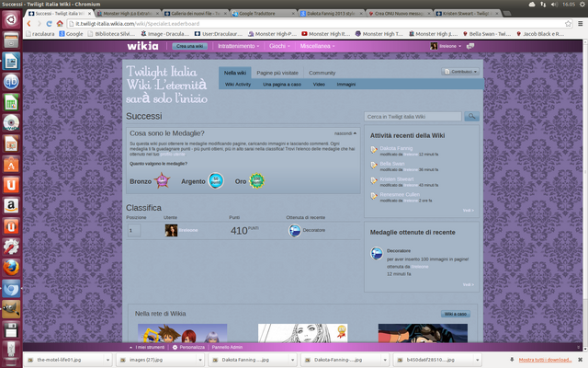This screenshot has height=368, width=588.
Task: Click the wikia logo
Action: click(142, 46)
